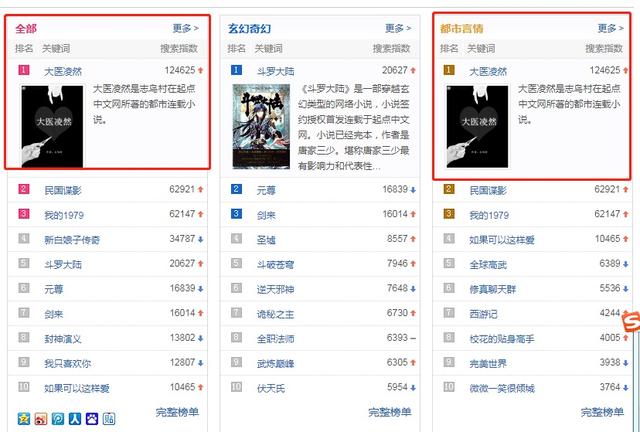
Task: Open 完整榜单 under 玄幻奇幻 list
Action: point(390,412)
